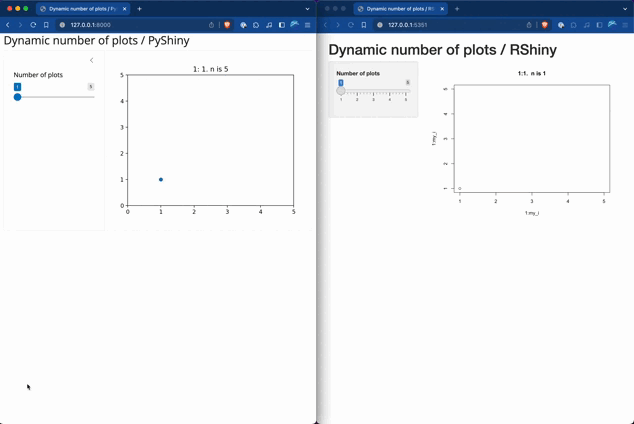This screenshot has width=634, height=424.
Task: Toggle the sidebar panel icon in PyShiny window
Action: pyautogui.click(x=282, y=25)
